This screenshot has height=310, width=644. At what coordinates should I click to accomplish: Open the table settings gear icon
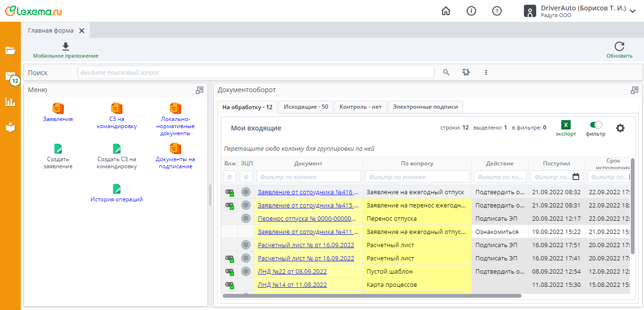click(620, 128)
